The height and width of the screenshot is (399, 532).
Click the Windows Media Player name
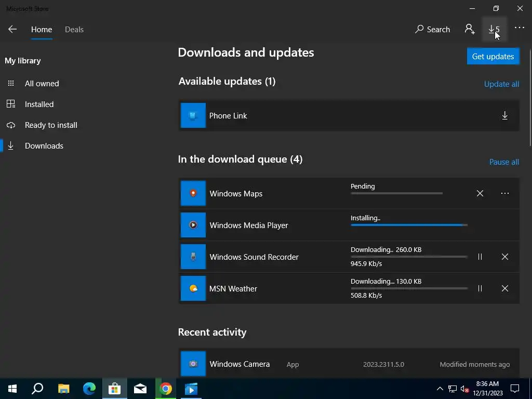[x=249, y=225]
